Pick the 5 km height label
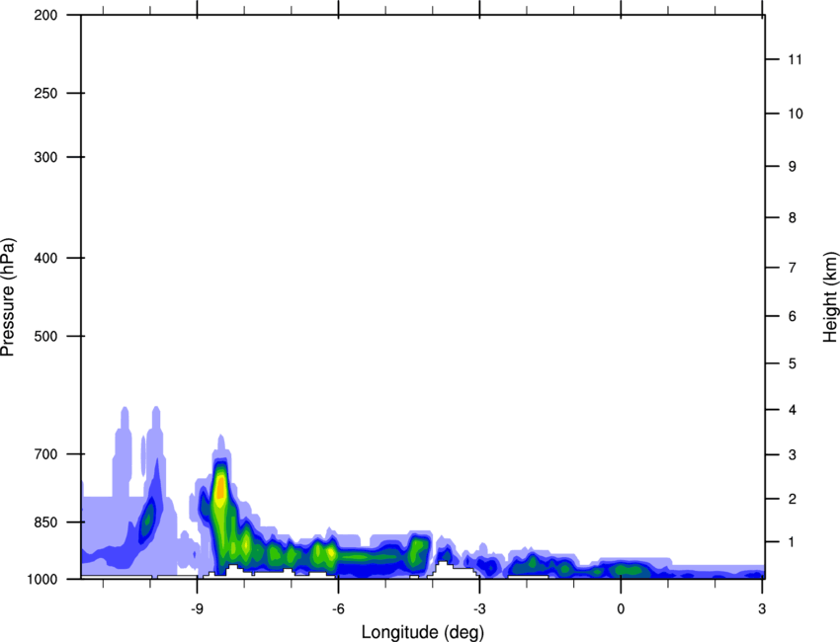The image size is (840, 642). 793,364
